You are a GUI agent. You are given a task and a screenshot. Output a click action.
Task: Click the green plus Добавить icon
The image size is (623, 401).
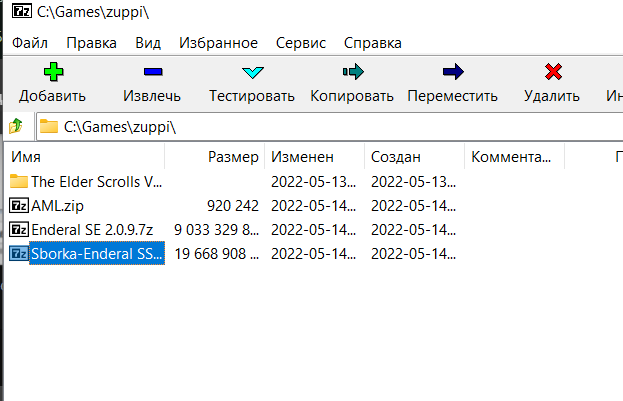pyautogui.click(x=53, y=72)
